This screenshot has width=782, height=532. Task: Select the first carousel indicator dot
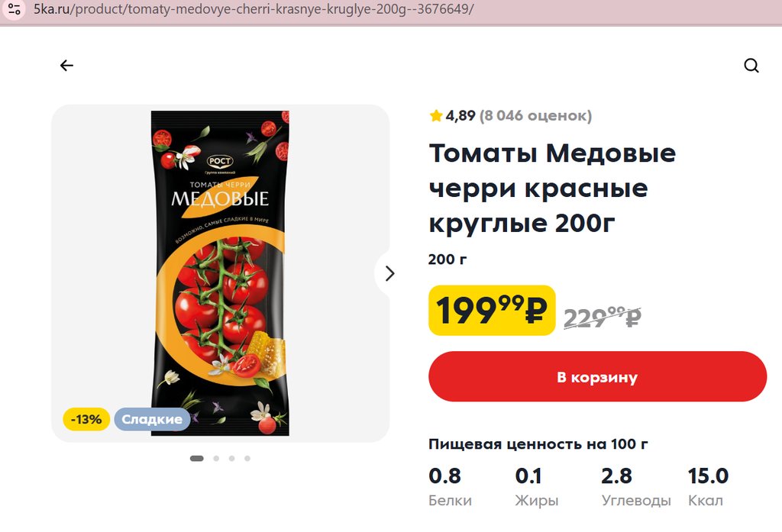tap(196, 458)
